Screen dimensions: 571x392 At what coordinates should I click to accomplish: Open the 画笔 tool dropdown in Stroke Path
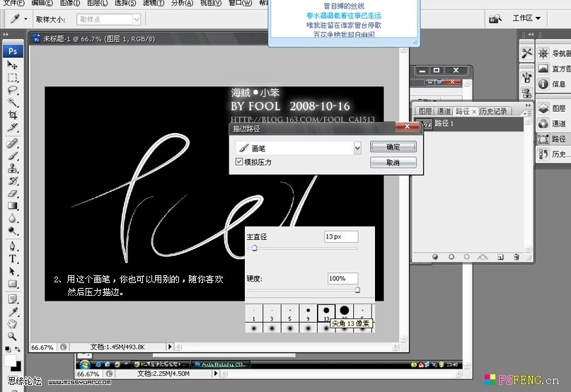point(357,148)
